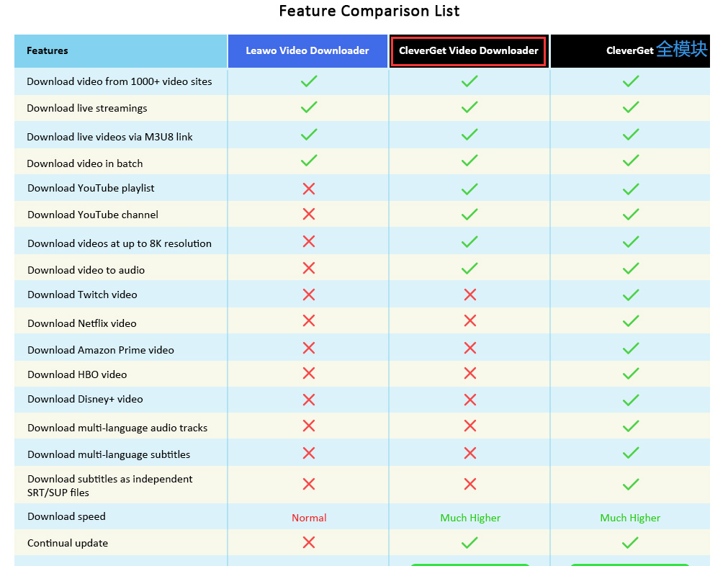Click CleverGet Video Downloader's checkmark for video to audio
The height and width of the screenshot is (566, 728).
pos(469,269)
